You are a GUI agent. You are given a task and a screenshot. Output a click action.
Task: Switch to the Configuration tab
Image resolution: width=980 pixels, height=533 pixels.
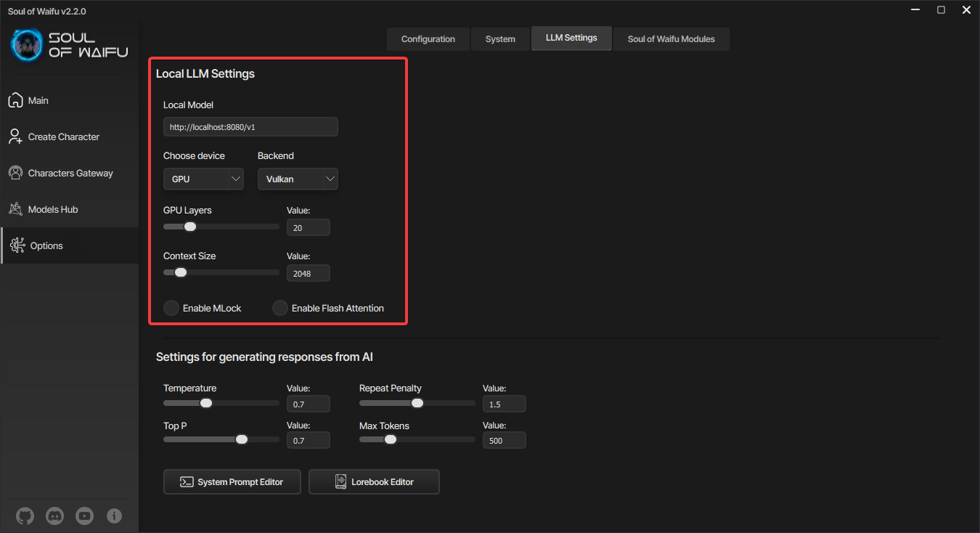(x=428, y=39)
